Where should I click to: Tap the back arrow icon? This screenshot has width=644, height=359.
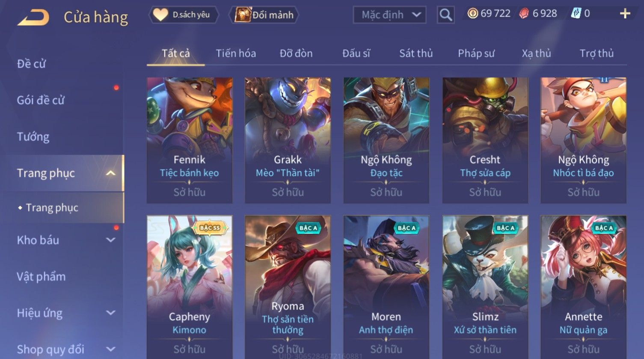coord(33,18)
